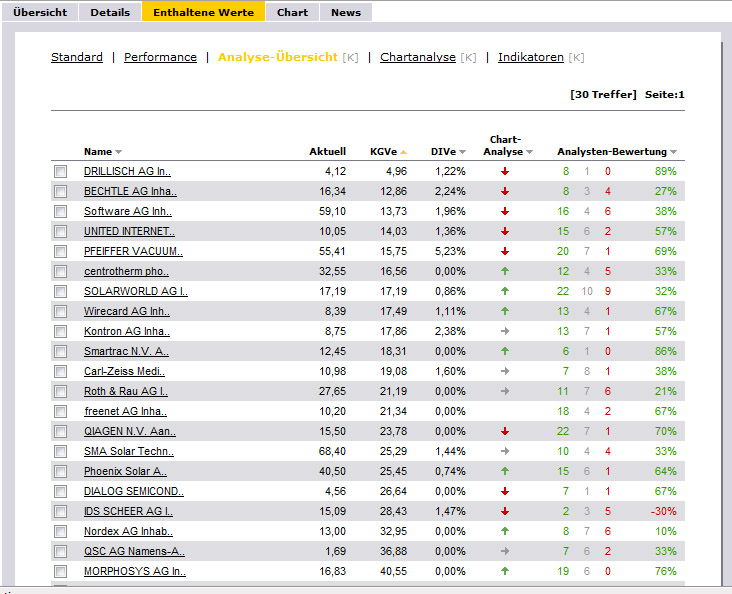The height and width of the screenshot is (594, 732).
Task: Click Software AG red down-arrow icon
Action: (x=505, y=212)
